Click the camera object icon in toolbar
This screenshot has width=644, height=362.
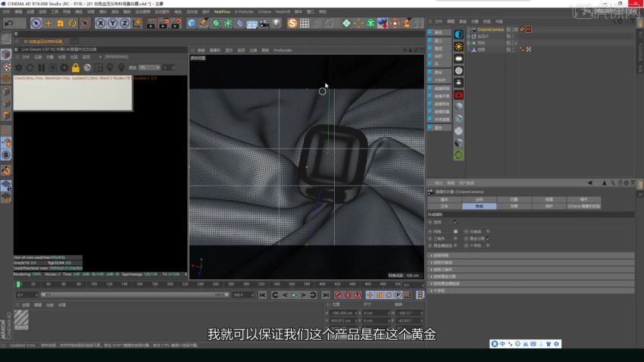[264, 23]
